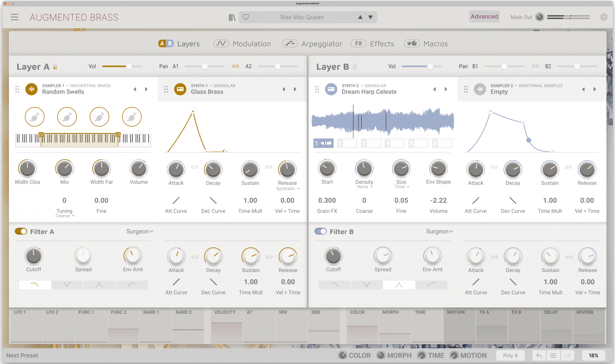Open the Effects tab
The width and height of the screenshot is (615, 364).
click(x=373, y=44)
